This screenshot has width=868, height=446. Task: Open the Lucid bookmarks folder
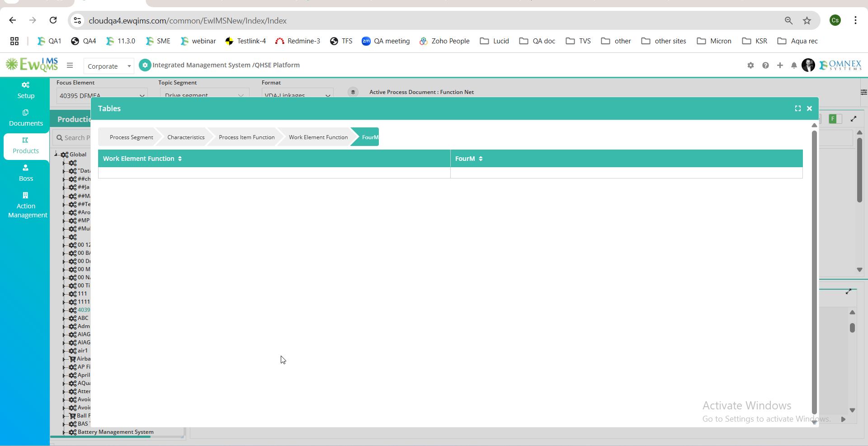point(495,41)
